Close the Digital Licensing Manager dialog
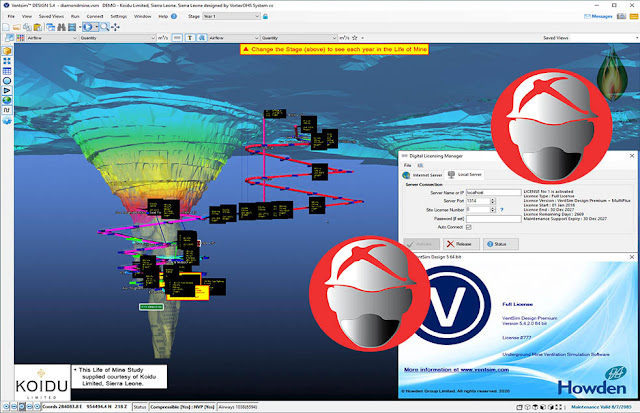Image resolution: width=640 pixels, height=413 pixels. (632, 156)
